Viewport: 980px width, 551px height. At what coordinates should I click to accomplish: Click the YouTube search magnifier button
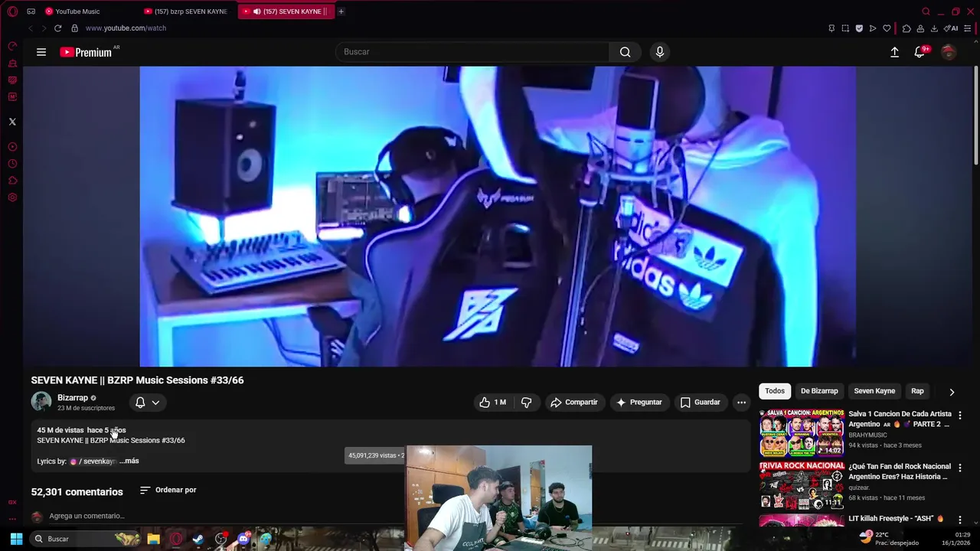pos(626,52)
